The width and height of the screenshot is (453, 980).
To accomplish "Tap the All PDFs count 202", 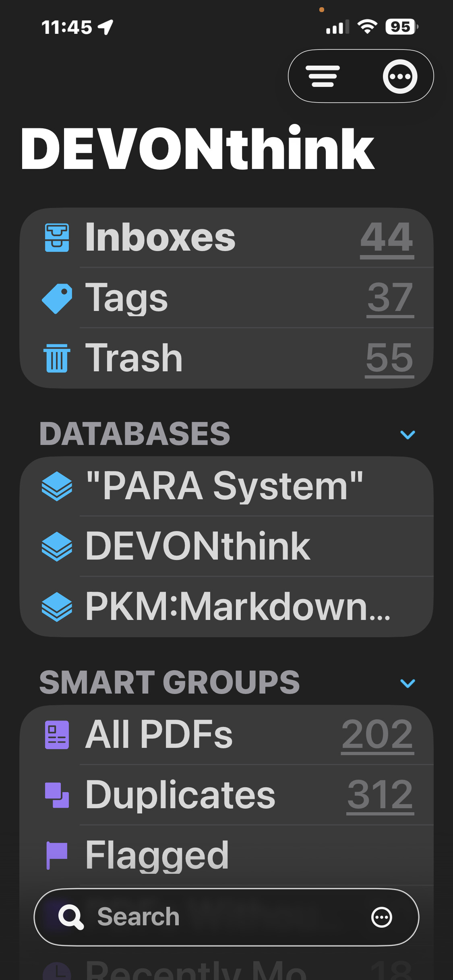I will coord(377,735).
